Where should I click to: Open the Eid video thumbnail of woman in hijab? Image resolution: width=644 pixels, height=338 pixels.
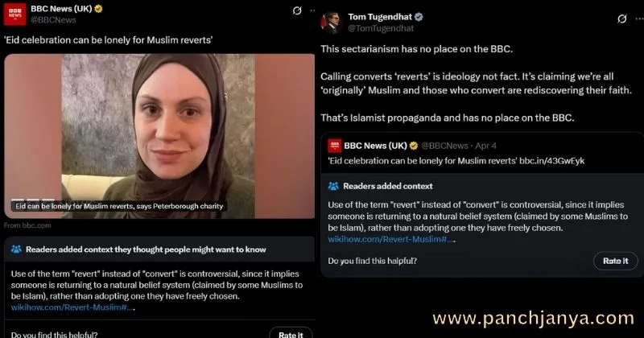point(159,136)
